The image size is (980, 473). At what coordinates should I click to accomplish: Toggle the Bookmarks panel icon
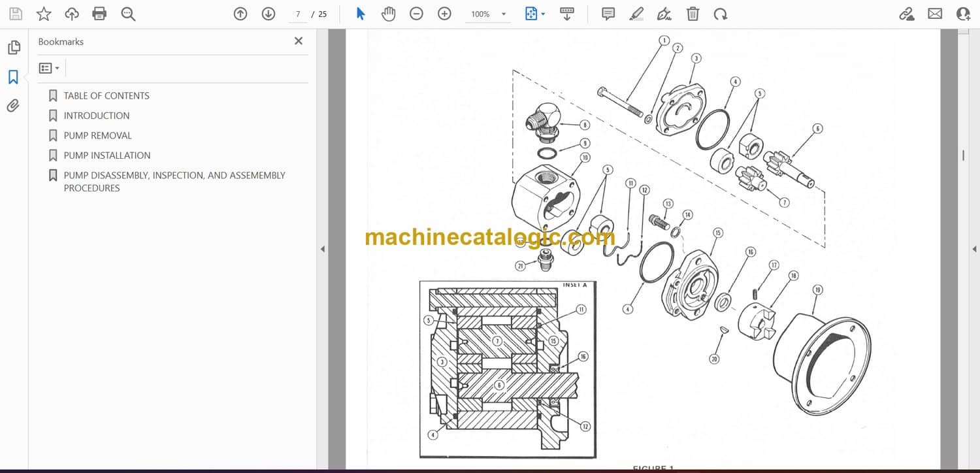(x=13, y=77)
